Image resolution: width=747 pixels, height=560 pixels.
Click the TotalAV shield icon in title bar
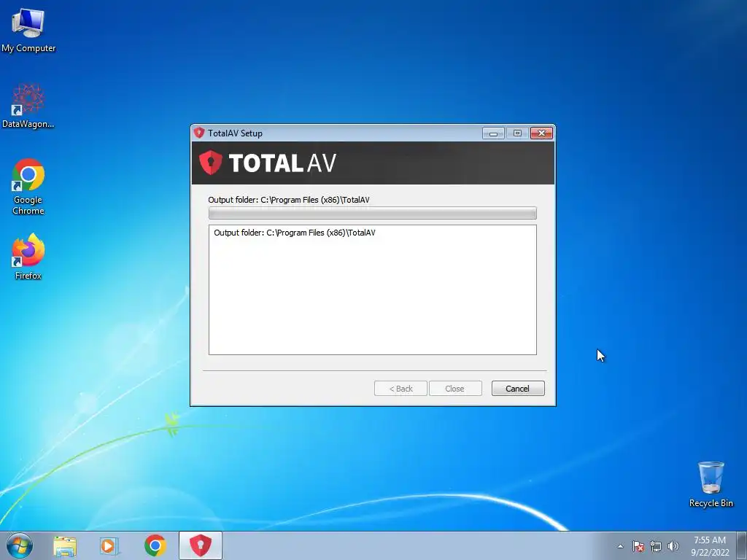click(199, 133)
